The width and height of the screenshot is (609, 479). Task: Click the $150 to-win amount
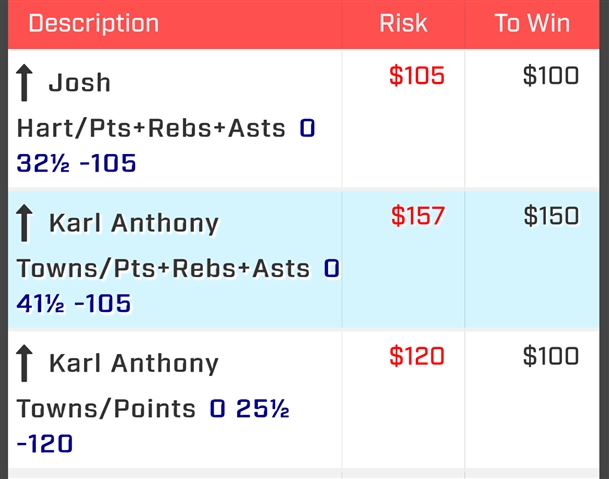(x=551, y=216)
